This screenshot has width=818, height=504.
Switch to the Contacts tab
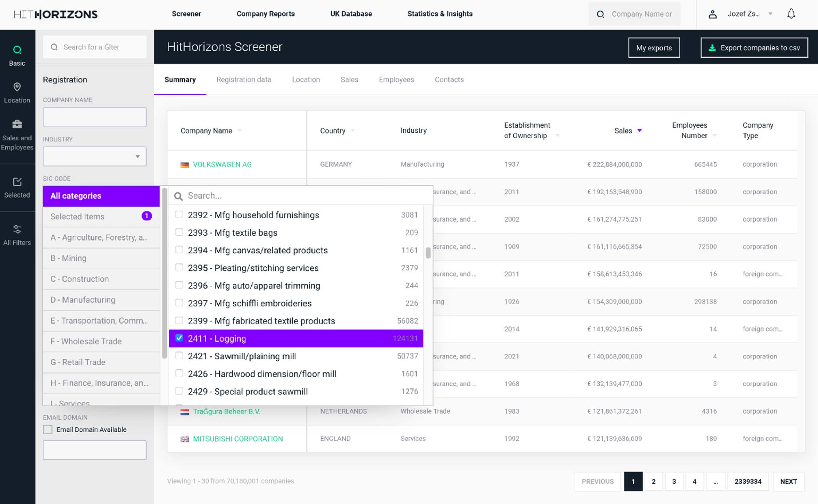pyautogui.click(x=449, y=80)
